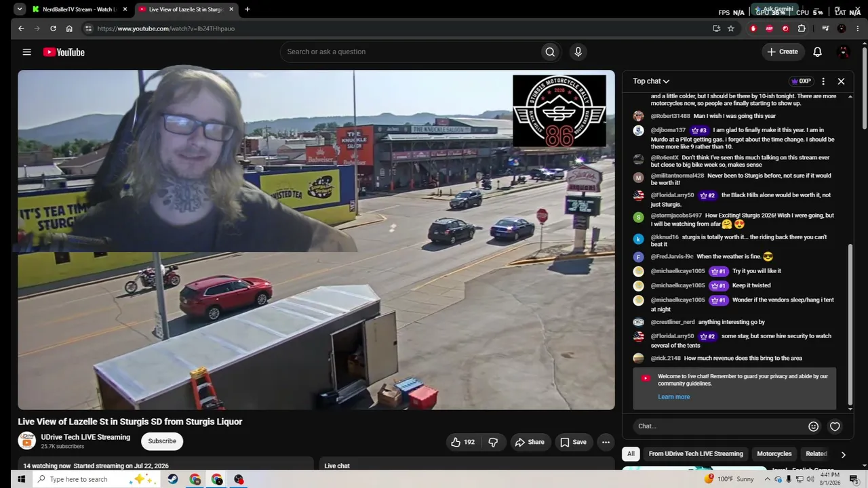Click the browser address bar URL

tap(166, 28)
